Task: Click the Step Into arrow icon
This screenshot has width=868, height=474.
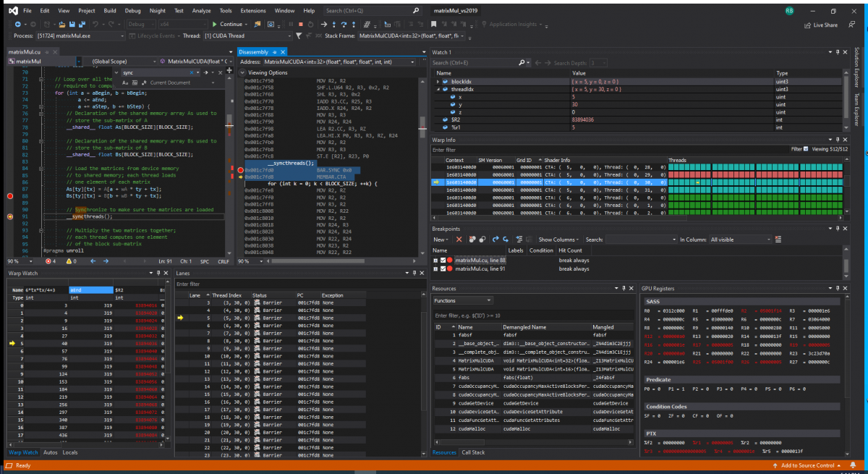Action: click(335, 24)
